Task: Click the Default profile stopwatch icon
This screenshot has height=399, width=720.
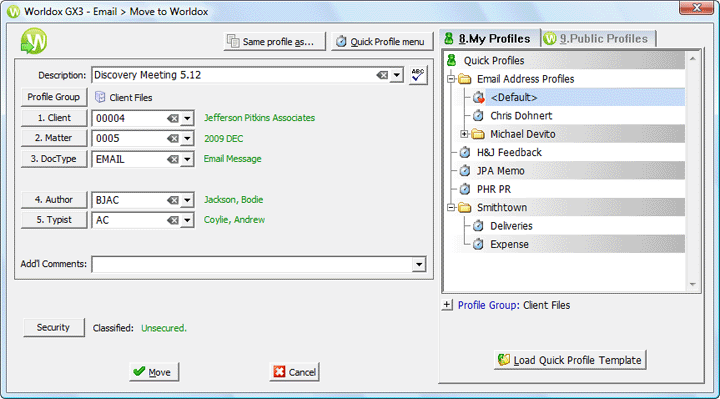Action: pos(478,97)
